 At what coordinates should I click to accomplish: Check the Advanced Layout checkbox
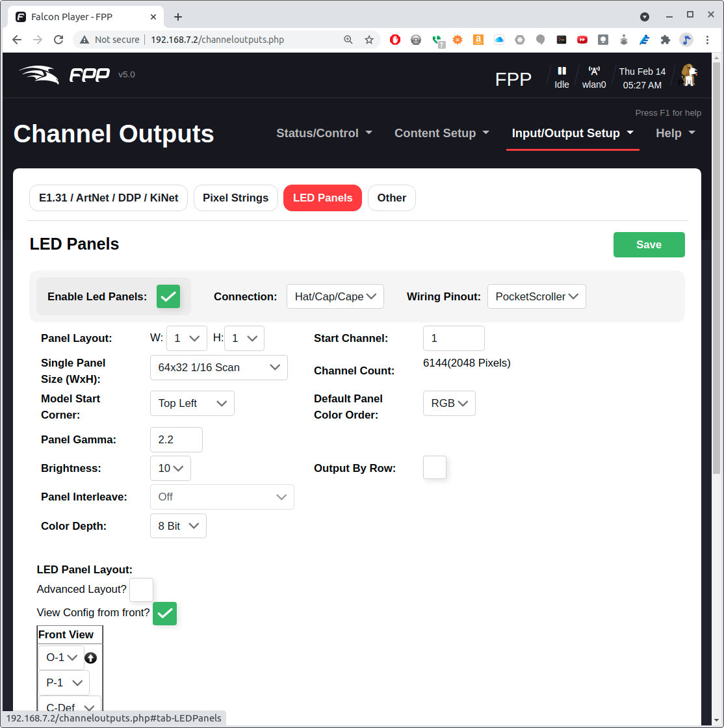(x=141, y=590)
